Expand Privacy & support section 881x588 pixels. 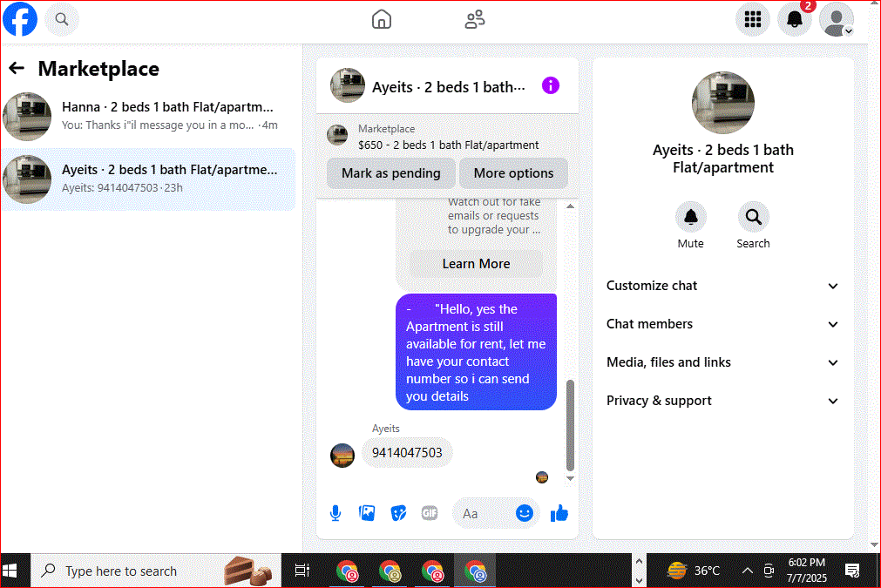[722, 401]
